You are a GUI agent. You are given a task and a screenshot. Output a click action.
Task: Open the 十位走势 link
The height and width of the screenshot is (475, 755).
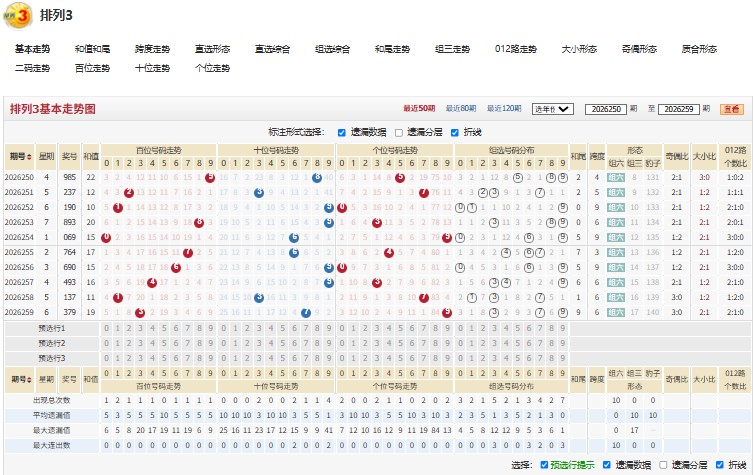(152, 68)
